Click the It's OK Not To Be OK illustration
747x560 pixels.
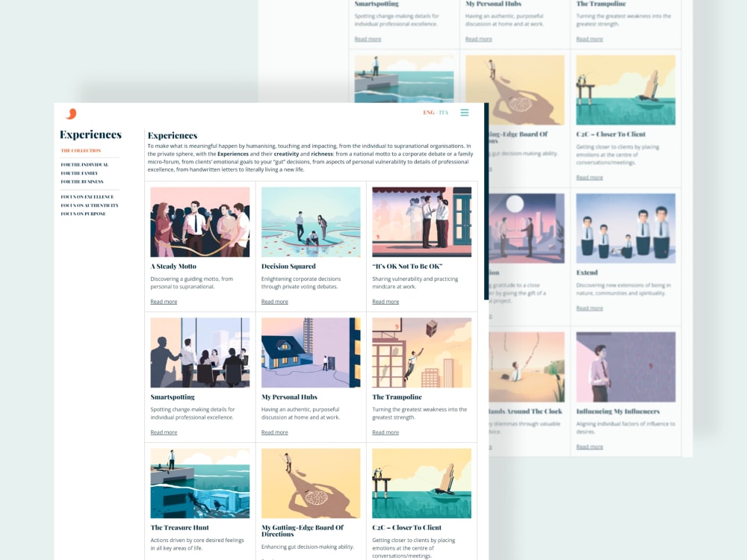(422, 222)
